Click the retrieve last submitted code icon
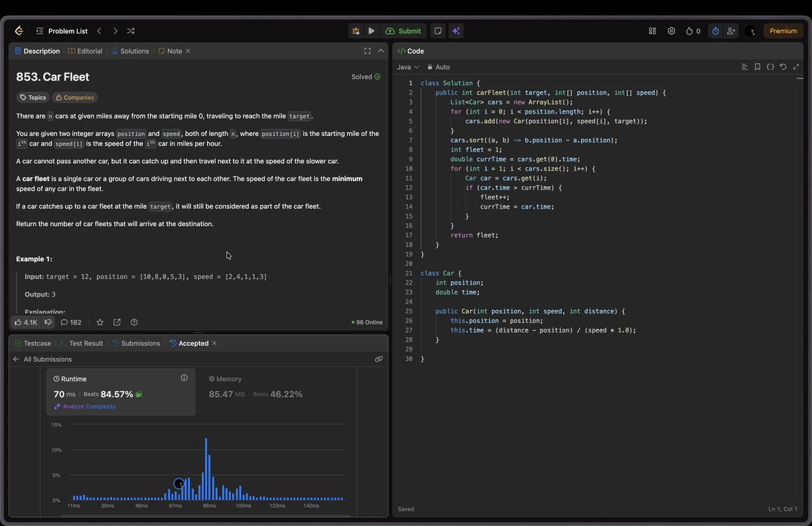 pyautogui.click(x=784, y=67)
